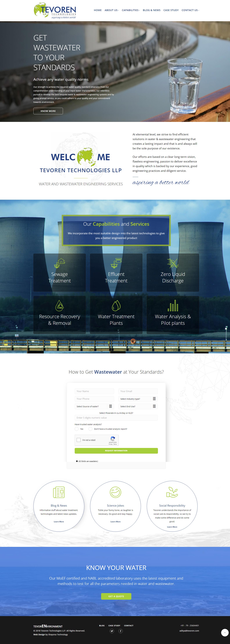
Task: Click the phone number +91 - 79 - 25604401
Action: (x=190, y=626)
